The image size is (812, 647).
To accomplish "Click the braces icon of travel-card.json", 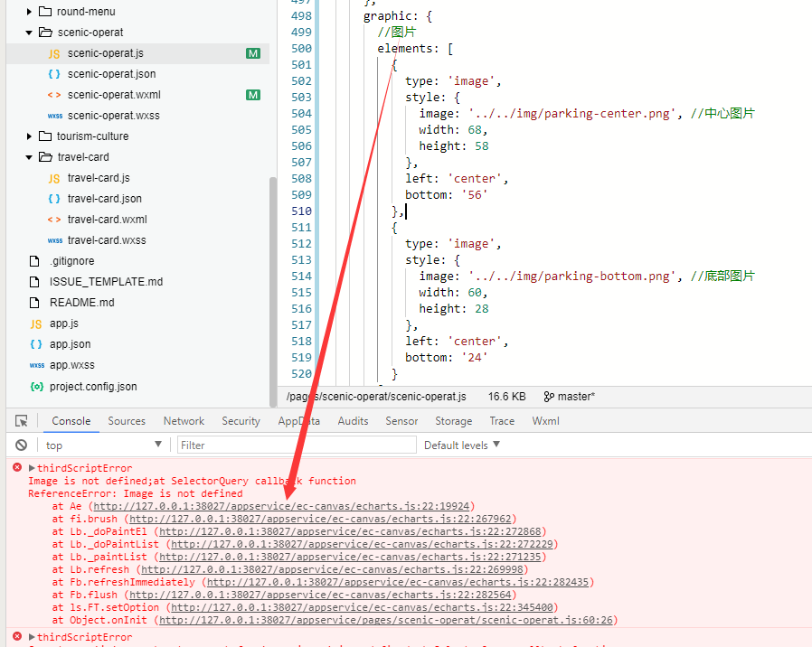I will coord(54,199).
